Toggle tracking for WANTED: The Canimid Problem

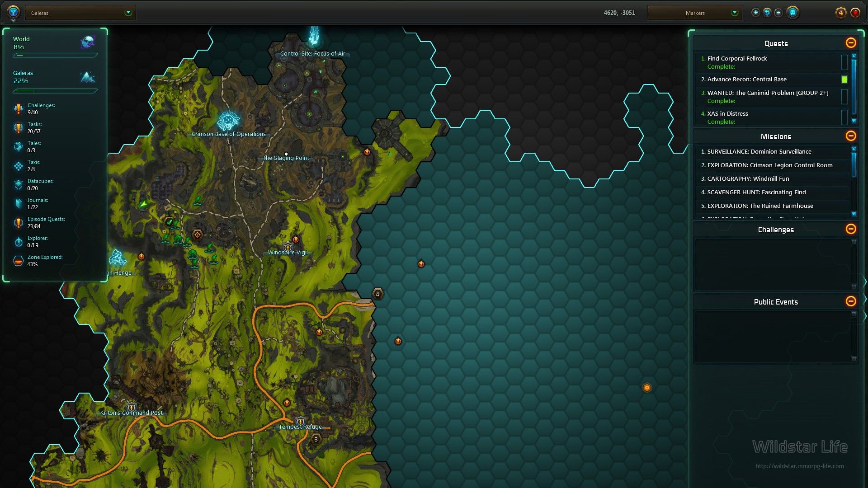pos(844,97)
